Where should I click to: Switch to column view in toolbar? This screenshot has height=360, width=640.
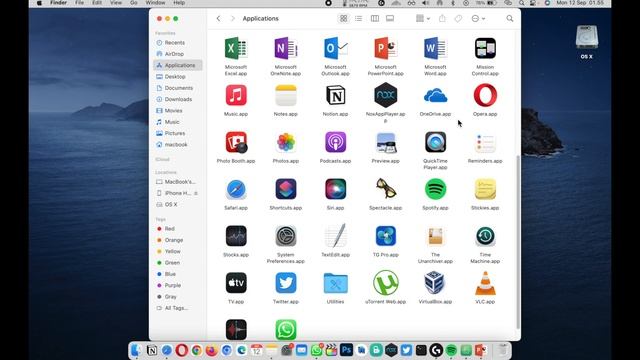pyautogui.click(x=374, y=18)
